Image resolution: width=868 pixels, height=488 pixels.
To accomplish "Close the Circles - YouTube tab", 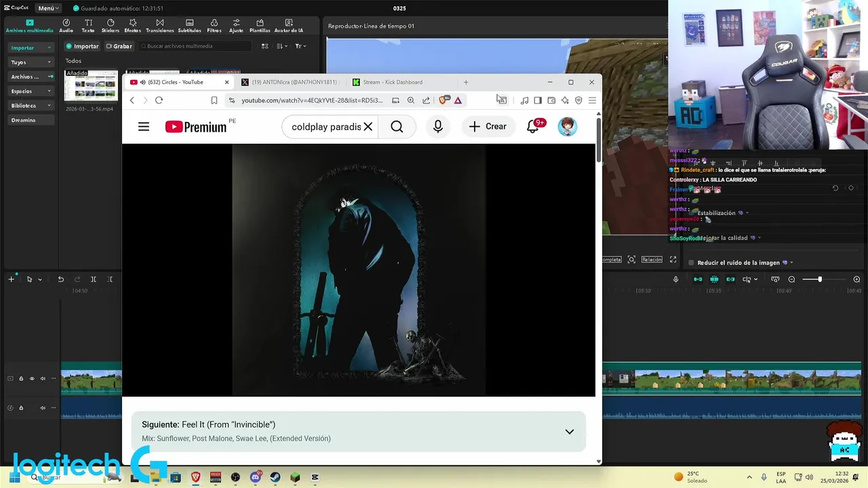I will 227,82.
